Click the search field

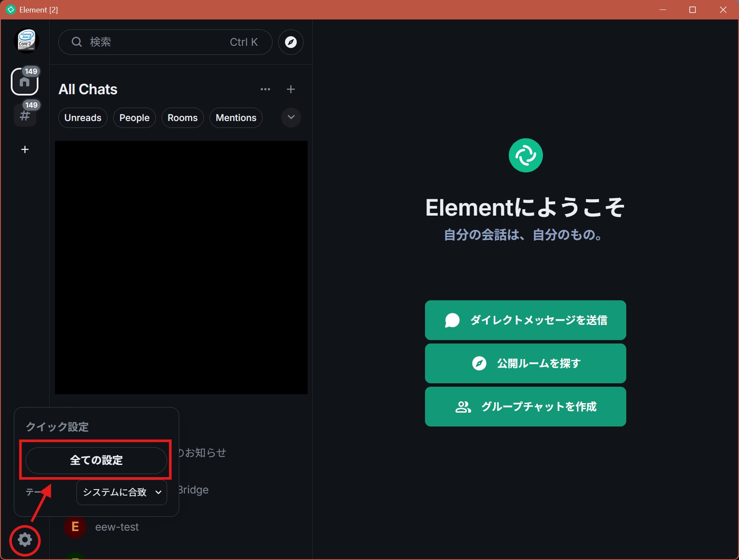[165, 42]
